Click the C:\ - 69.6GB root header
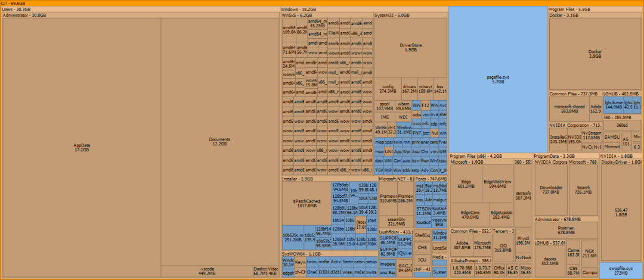The height and width of the screenshot is (280, 644). click(x=321, y=3)
